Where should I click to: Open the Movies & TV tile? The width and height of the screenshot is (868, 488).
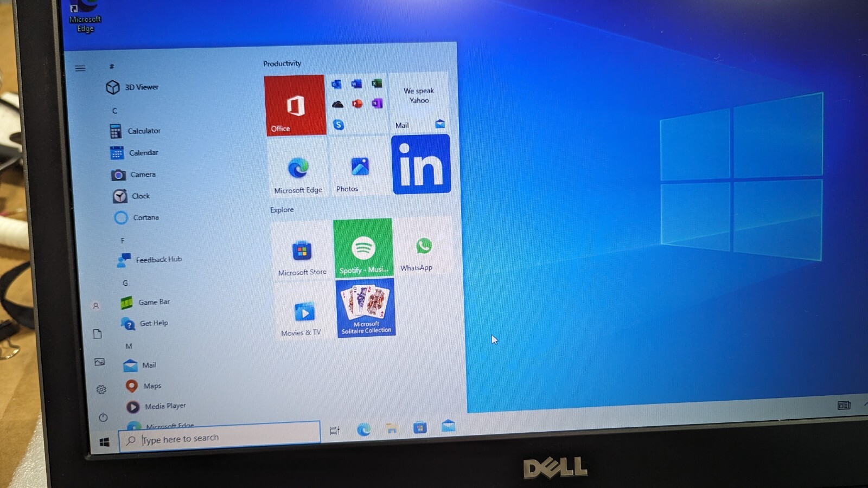304,311
